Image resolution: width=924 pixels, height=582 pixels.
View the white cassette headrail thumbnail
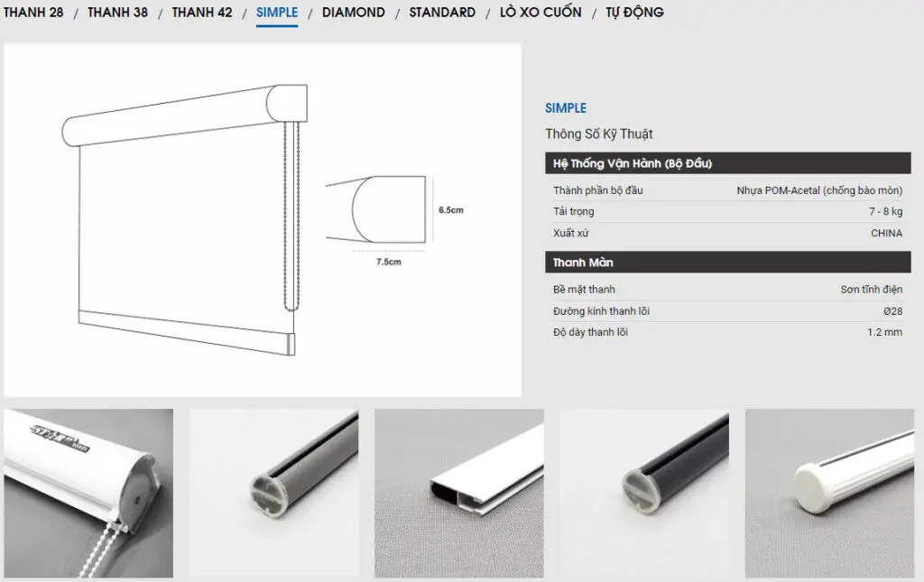[88, 493]
